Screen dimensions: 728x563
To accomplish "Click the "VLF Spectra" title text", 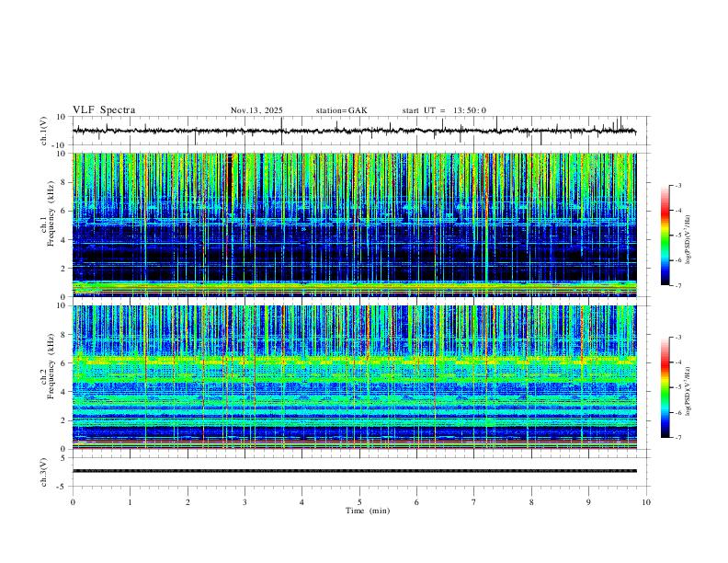I will coord(104,110).
